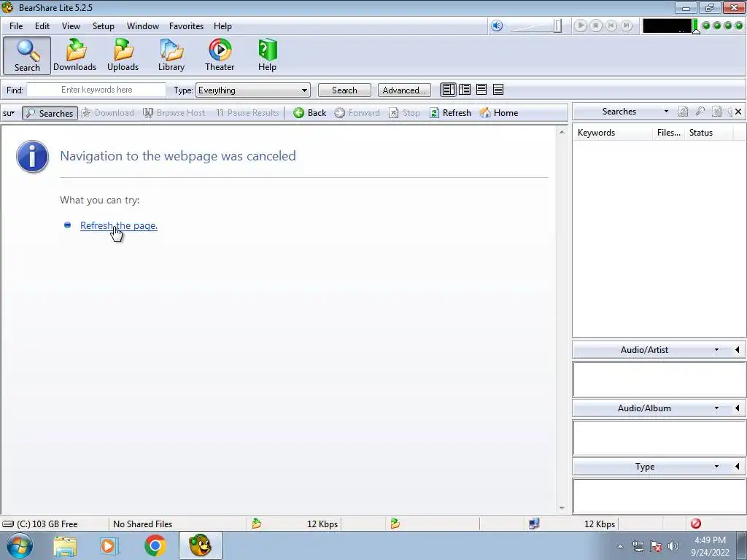Open Windows Explorer from the taskbar
The image size is (747, 560).
click(x=65, y=545)
